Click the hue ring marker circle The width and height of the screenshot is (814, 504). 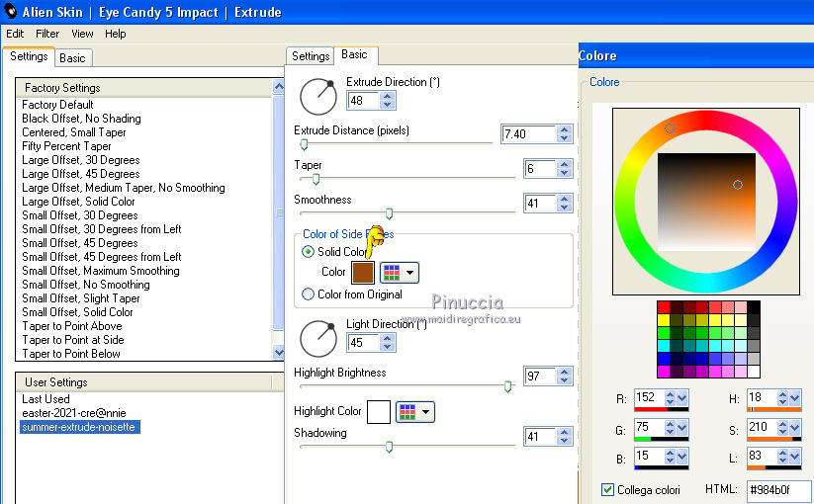point(670,128)
